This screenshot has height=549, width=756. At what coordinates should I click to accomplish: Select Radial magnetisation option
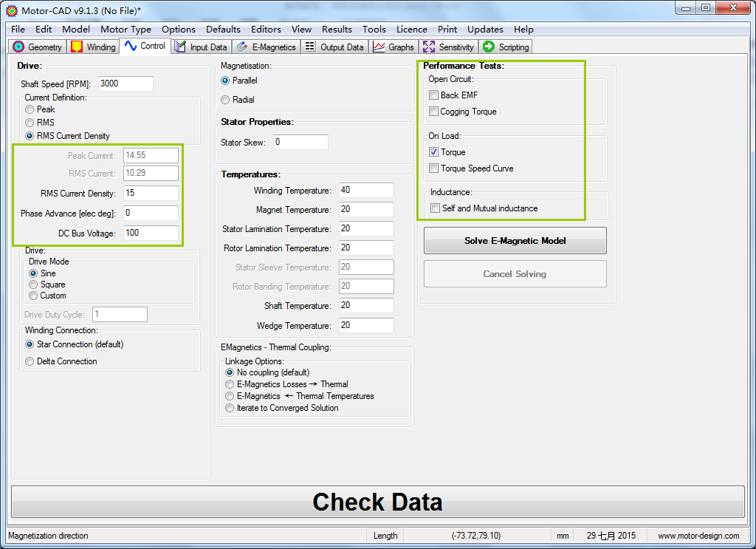[x=226, y=100]
